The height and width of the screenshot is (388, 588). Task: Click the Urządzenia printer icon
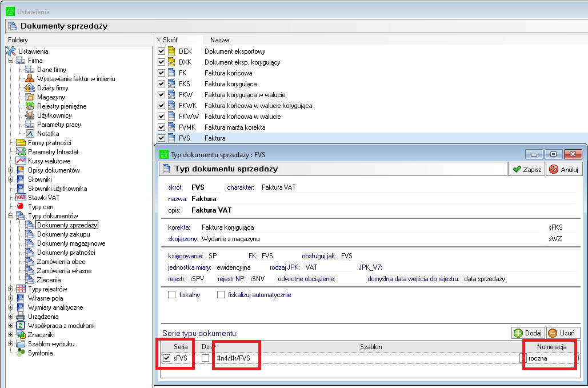click(21, 317)
